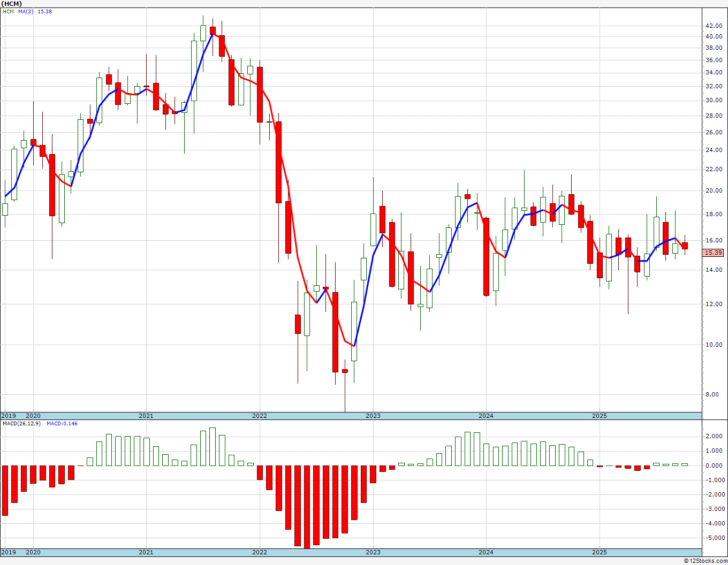
Task: Select the "32.00" price axis label
Action: point(714,86)
